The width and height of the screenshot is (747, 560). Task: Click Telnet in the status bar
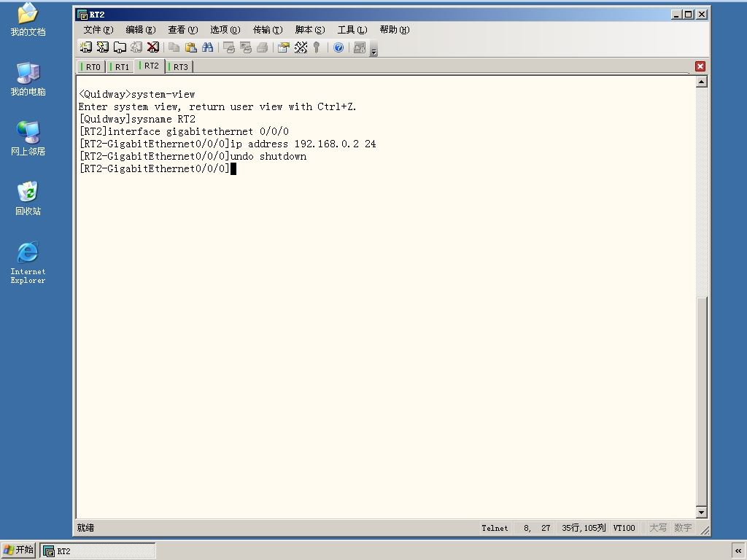495,528
